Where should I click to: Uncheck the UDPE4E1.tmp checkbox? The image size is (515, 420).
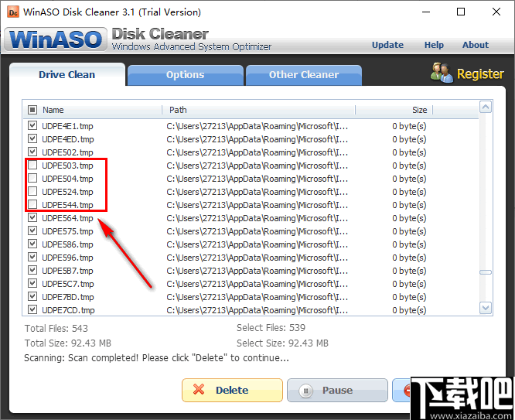click(x=32, y=125)
